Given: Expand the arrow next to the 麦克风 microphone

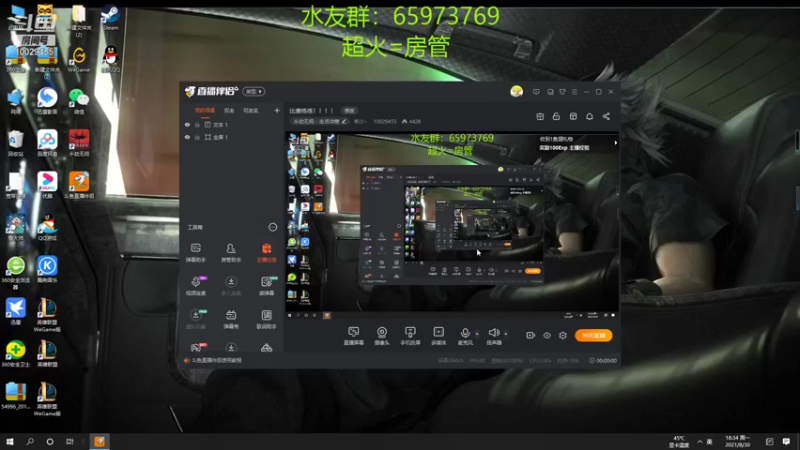Looking at the screenshot, I should click(477, 334).
